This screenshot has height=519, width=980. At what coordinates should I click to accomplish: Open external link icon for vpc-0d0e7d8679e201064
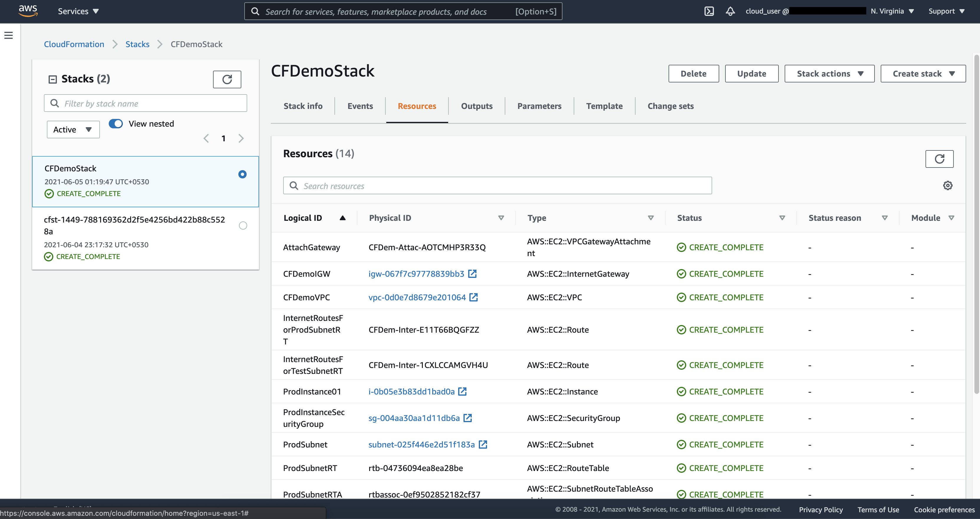[473, 297]
